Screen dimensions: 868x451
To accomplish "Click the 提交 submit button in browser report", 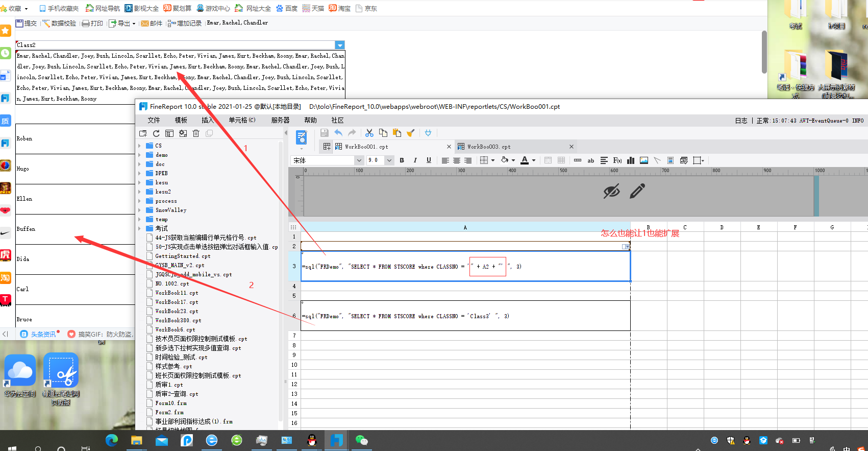I will tap(27, 23).
